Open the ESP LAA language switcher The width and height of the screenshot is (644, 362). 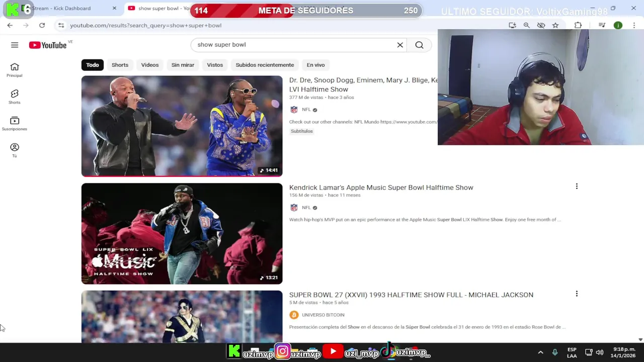(x=572, y=352)
